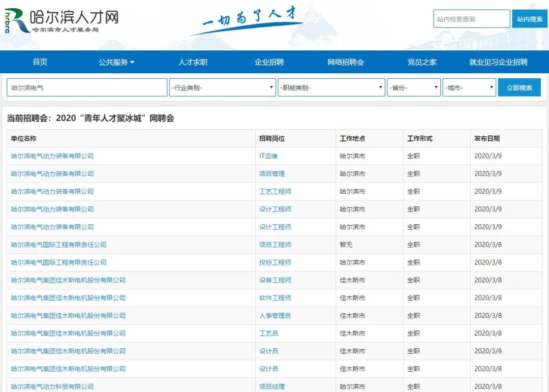Open the 投标工程师 job link
This screenshot has width=549, height=392.
pyautogui.click(x=275, y=262)
